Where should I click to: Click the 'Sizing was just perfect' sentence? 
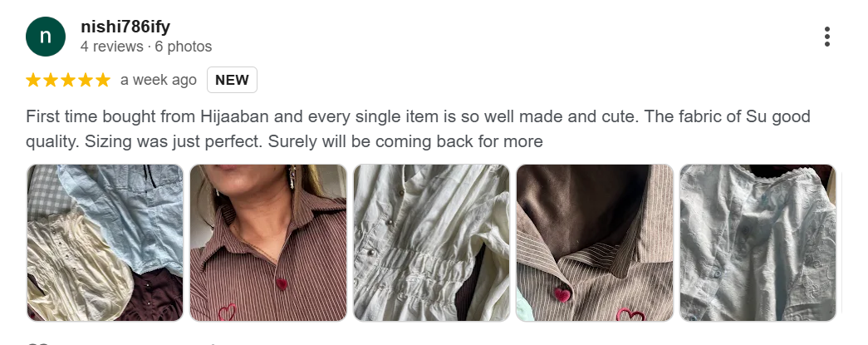point(174,142)
